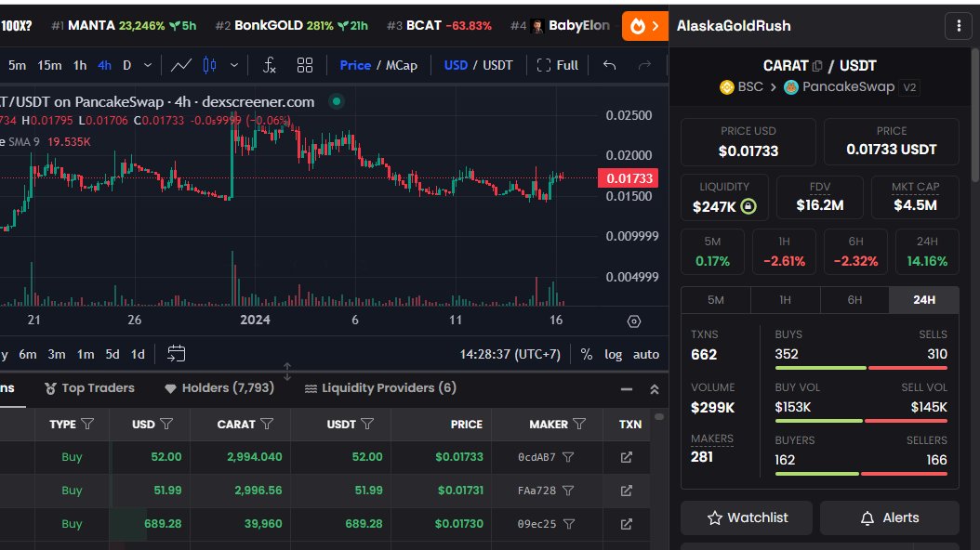Open time zone menu 14:28:37 (UTC+7)
The width and height of the screenshot is (980, 550).
point(510,354)
